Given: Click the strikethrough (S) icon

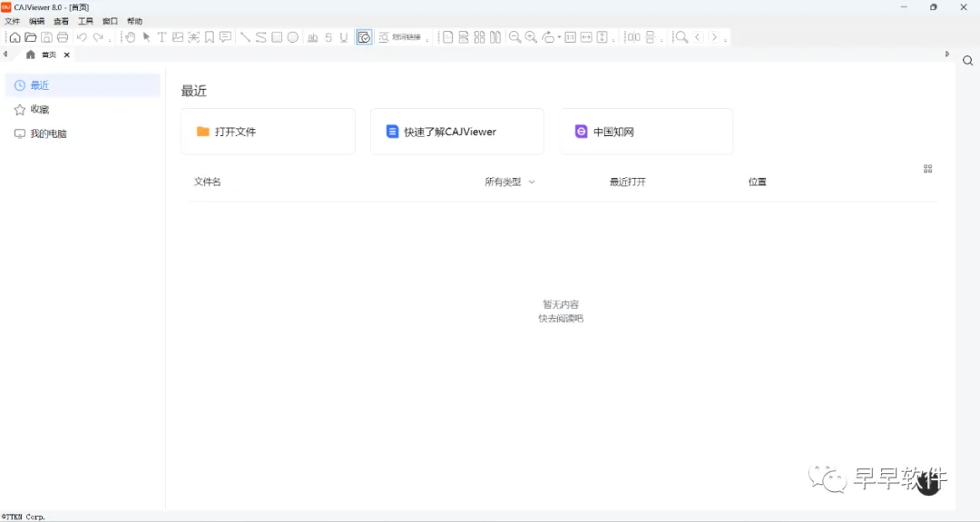Looking at the screenshot, I should tap(328, 37).
